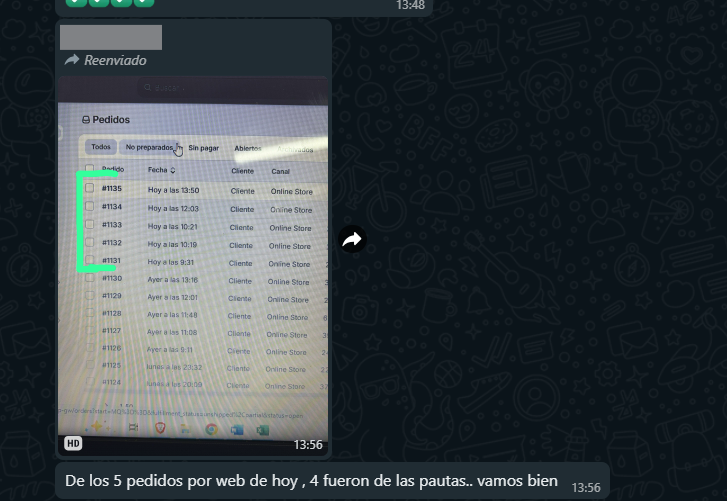Click the Excel icon in the photographed taskbar
727x501 pixels.
coord(262,431)
